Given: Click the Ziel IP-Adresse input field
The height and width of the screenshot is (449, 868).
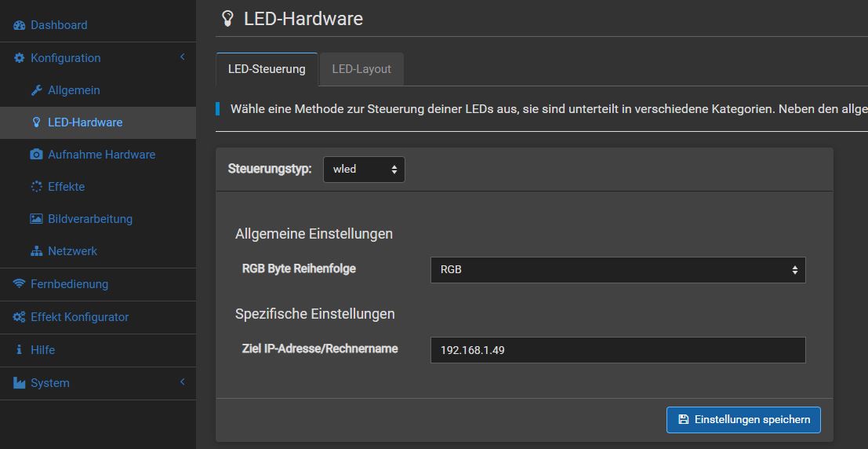Looking at the screenshot, I should [x=618, y=350].
